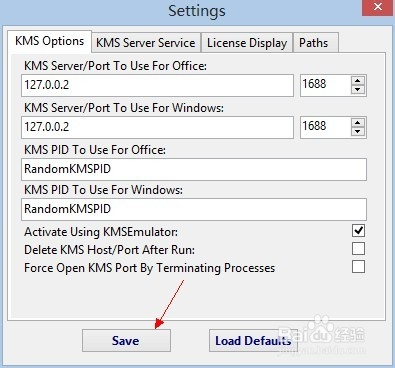395x368 pixels.
Task: Switch to the KMS Options tab
Action: click(x=49, y=41)
